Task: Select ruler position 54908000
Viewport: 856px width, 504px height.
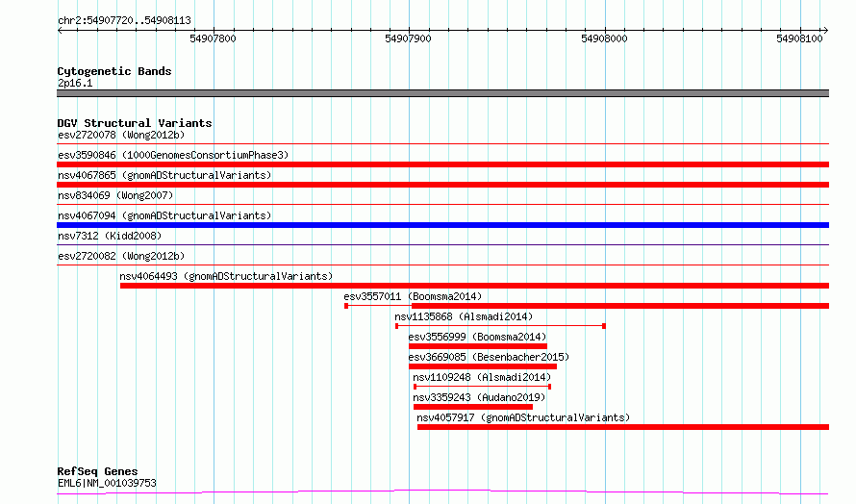Action: 604,38
